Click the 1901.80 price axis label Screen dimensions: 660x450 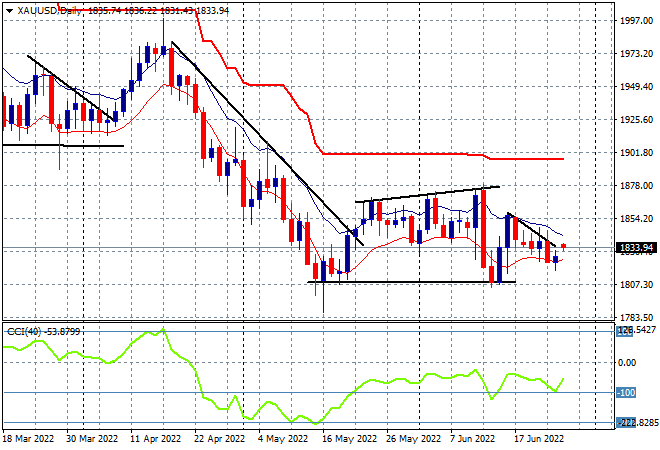point(636,152)
